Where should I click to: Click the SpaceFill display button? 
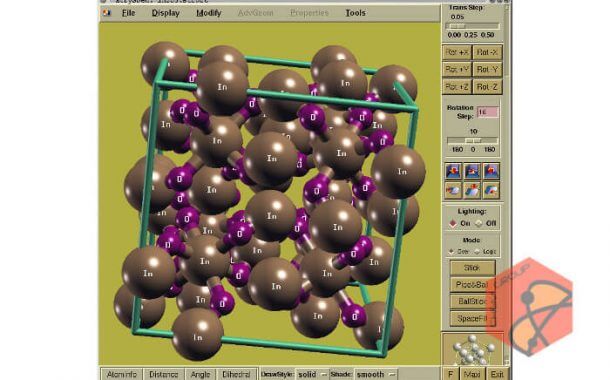pos(472,319)
